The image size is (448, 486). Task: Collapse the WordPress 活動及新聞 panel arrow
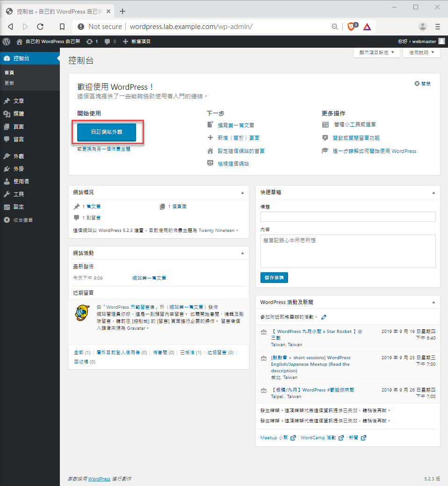(434, 302)
